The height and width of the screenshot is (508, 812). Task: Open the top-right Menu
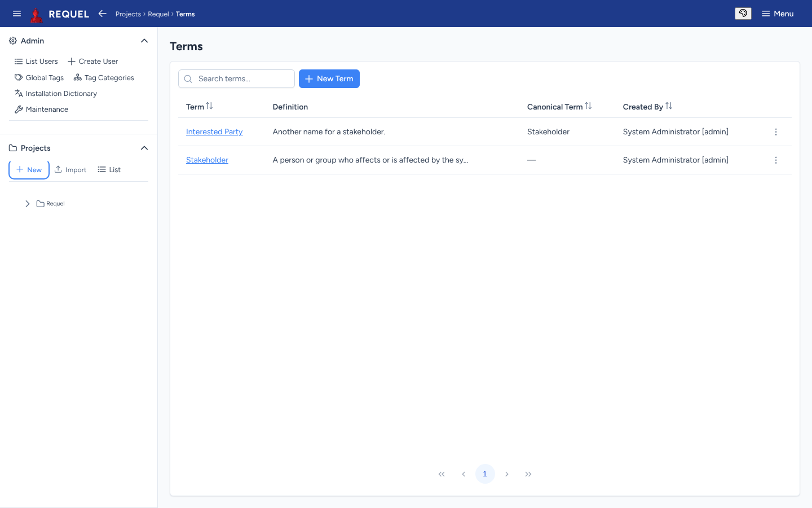coord(778,14)
